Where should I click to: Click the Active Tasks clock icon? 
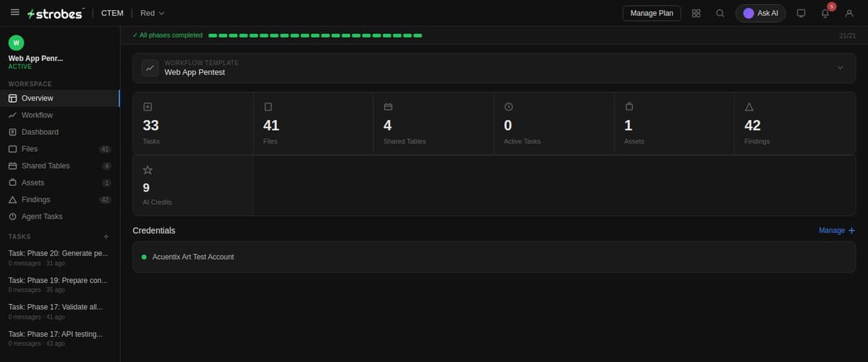tap(509, 106)
